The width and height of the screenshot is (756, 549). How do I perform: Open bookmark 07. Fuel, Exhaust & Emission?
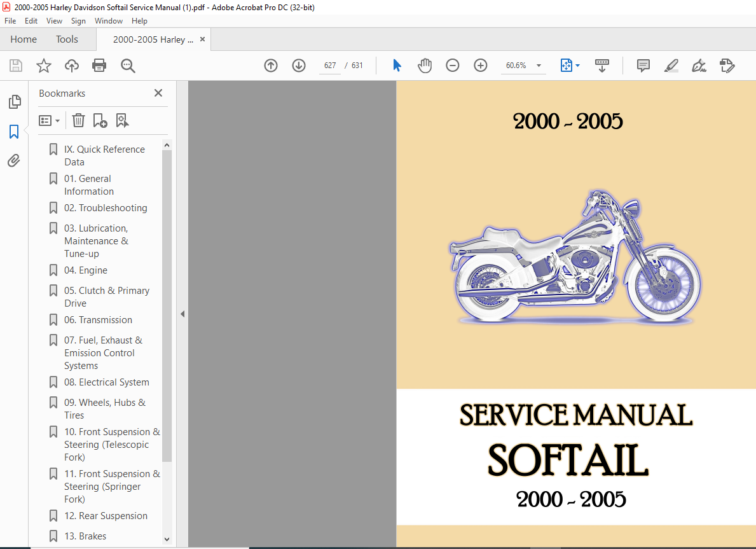click(103, 352)
